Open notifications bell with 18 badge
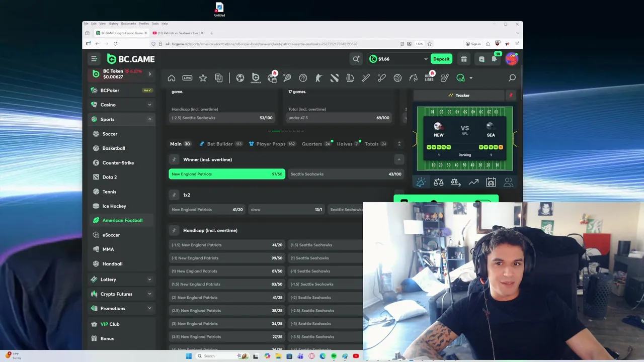Viewport: 644px width, 362px height. coord(495,59)
